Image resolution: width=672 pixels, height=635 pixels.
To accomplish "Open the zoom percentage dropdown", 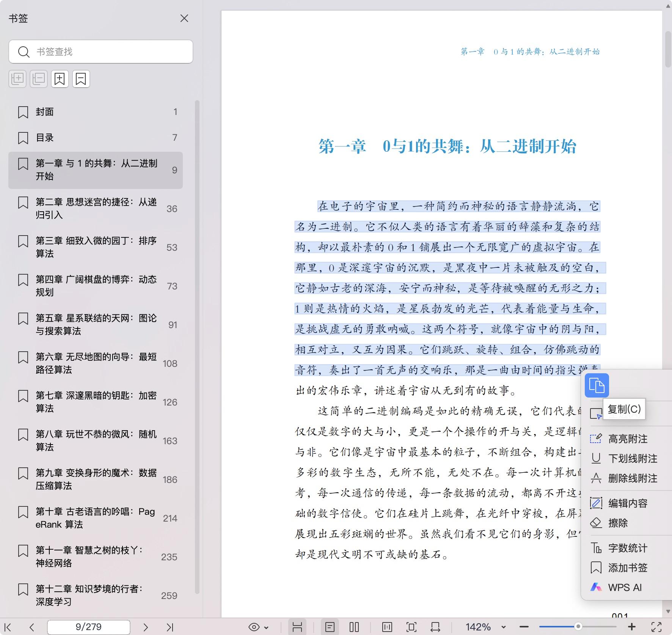I will click(503, 627).
